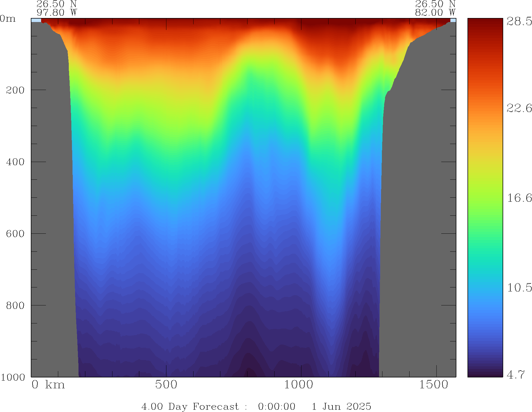Click the 400 depth axis label
This screenshot has width=532, height=412.
click(x=15, y=162)
